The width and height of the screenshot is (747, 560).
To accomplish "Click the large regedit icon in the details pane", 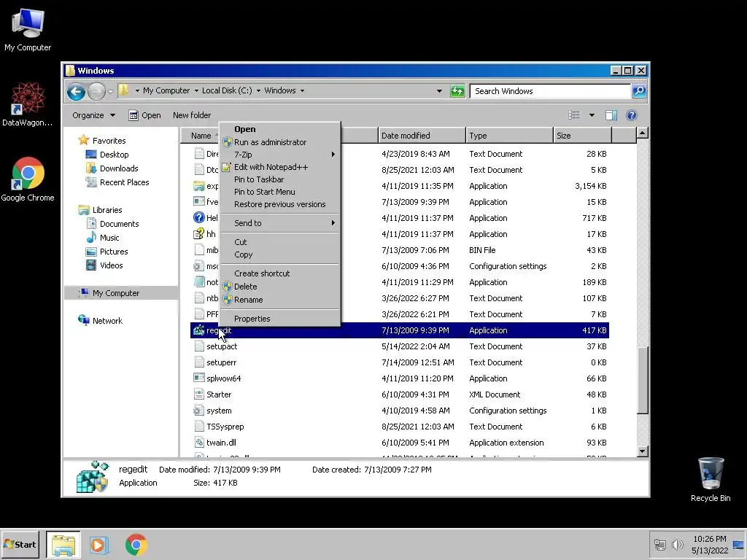I will click(x=93, y=477).
